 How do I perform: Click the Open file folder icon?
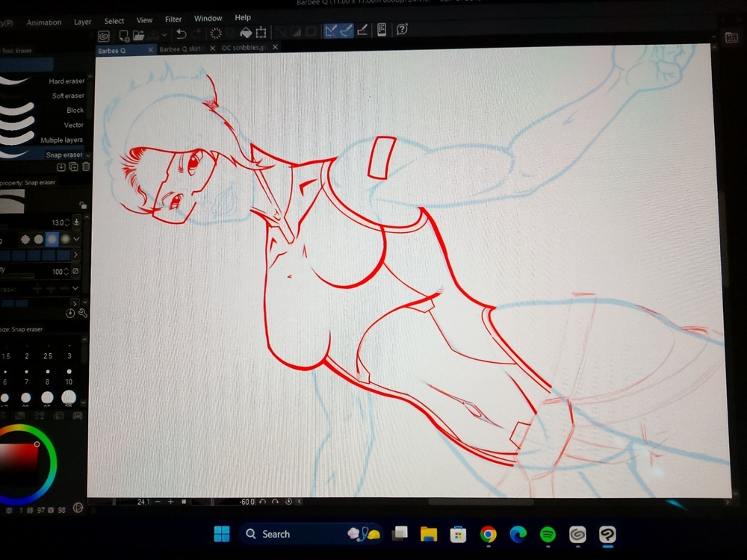click(139, 34)
